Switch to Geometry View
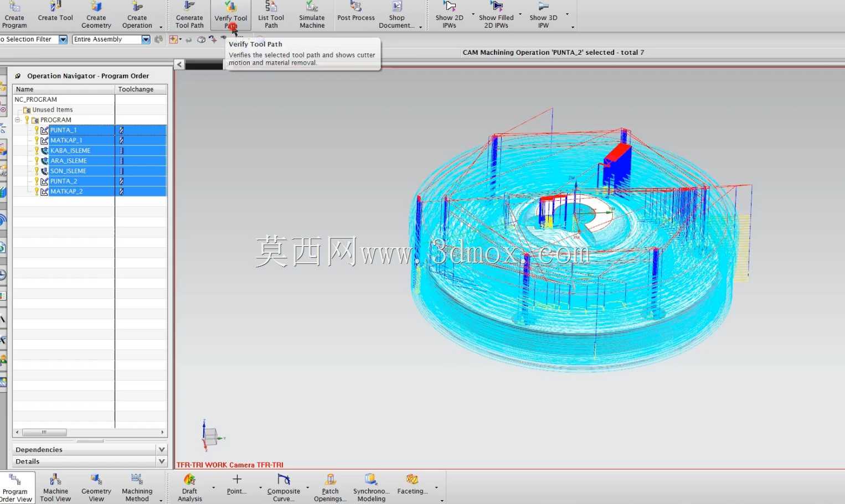This screenshot has height=504, width=845. tap(96, 487)
